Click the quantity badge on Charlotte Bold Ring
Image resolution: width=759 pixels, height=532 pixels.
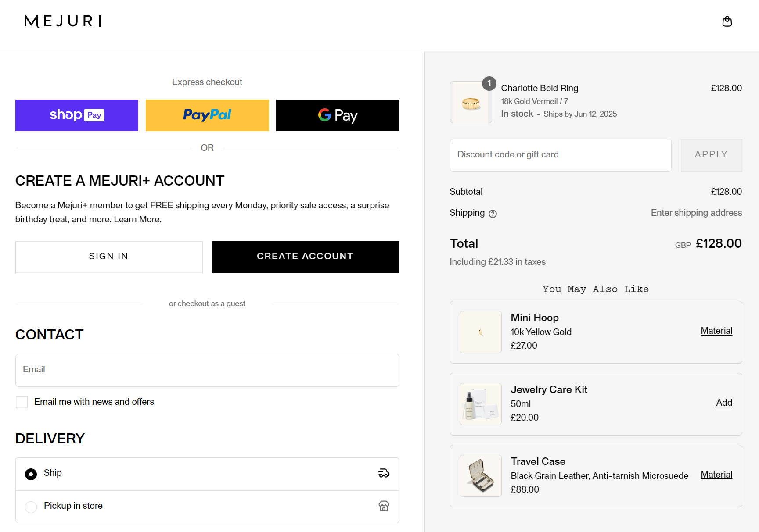489,83
